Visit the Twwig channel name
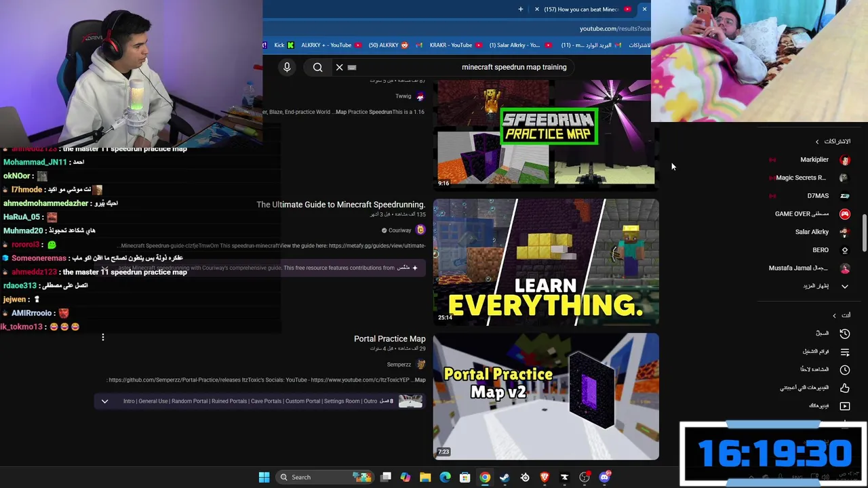The height and width of the screenshot is (488, 868). [x=403, y=96]
